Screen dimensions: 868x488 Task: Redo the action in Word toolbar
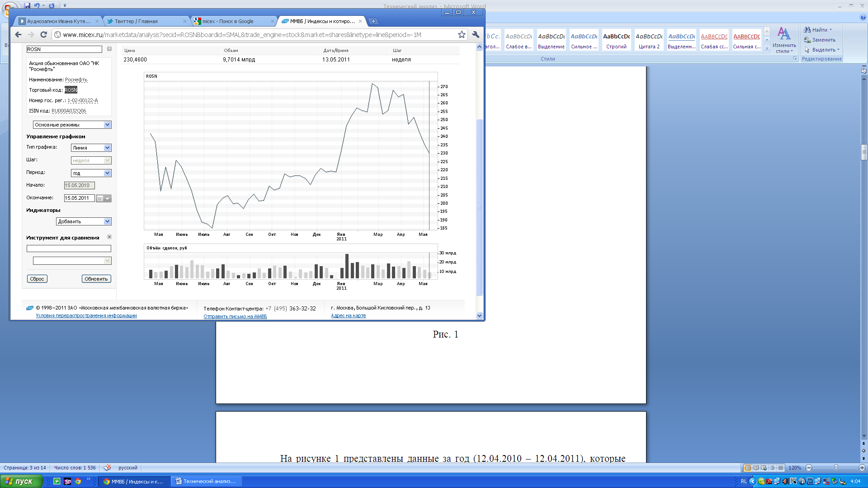click(52, 5)
